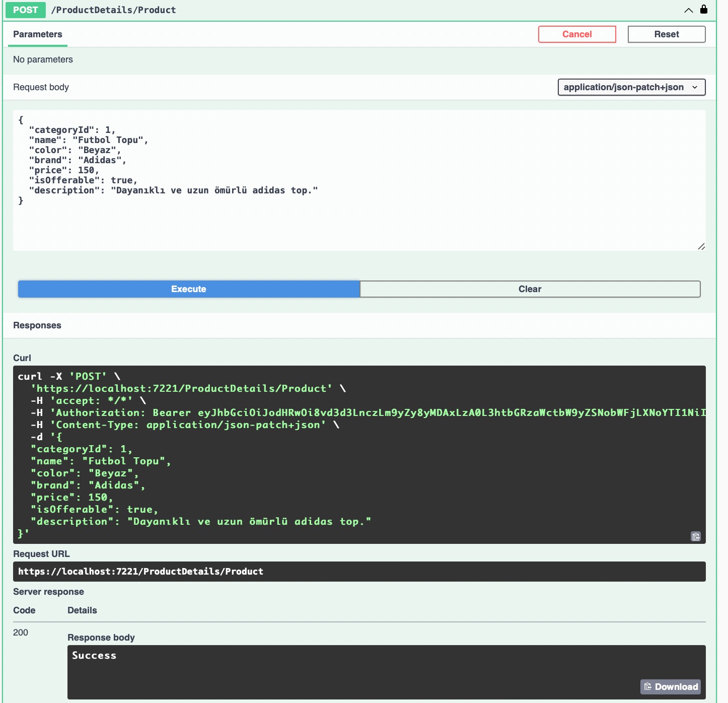The height and width of the screenshot is (703, 728).
Task: Click the Success response body text
Action: pyautogui.click(x=94, y=655)
